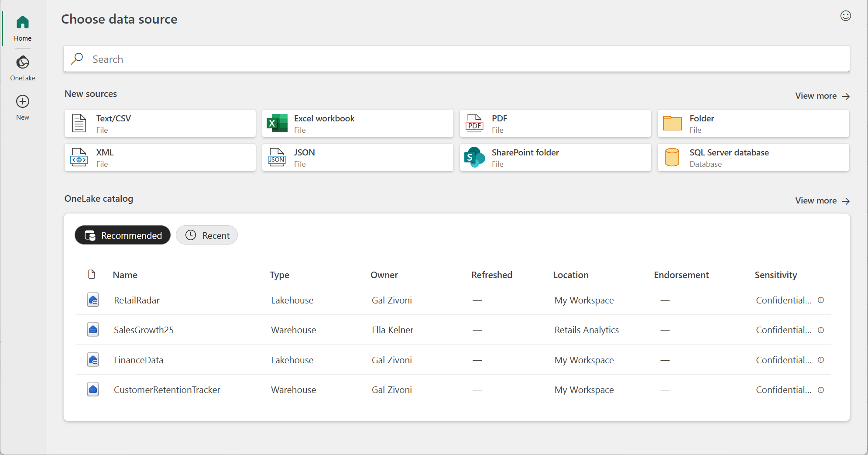Select the SQL Server database icon
The image size is (868, 455).
tap(672, 157)
